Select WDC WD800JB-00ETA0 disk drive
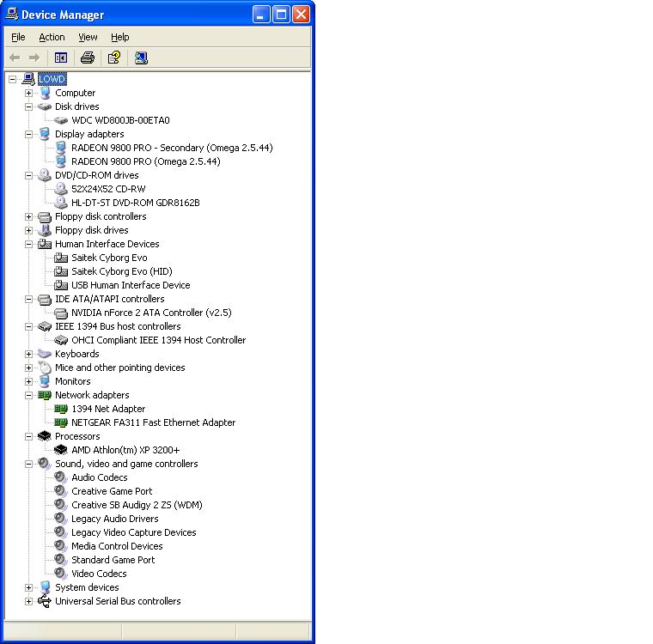This screenshot has height=644, width=653. (x=120, y=120)
